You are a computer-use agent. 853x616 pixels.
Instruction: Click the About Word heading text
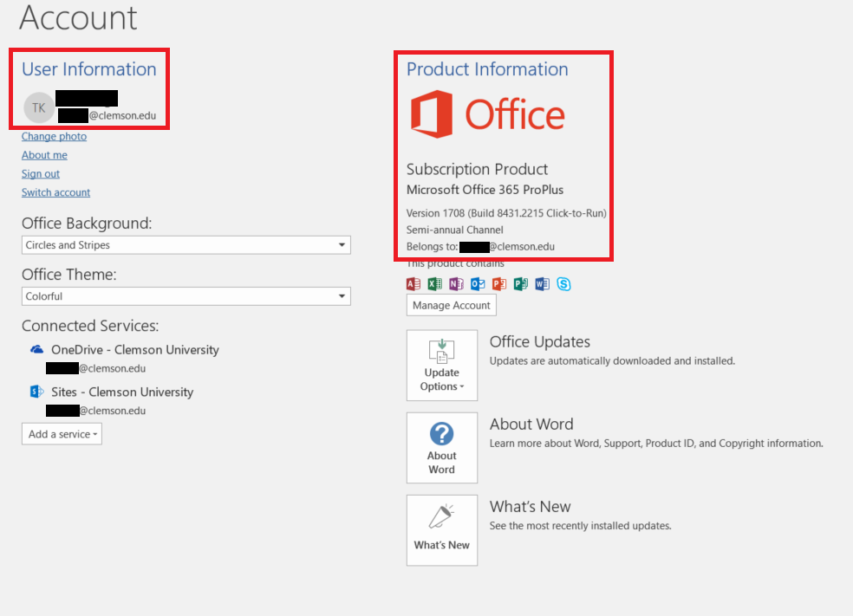(531, 424)
